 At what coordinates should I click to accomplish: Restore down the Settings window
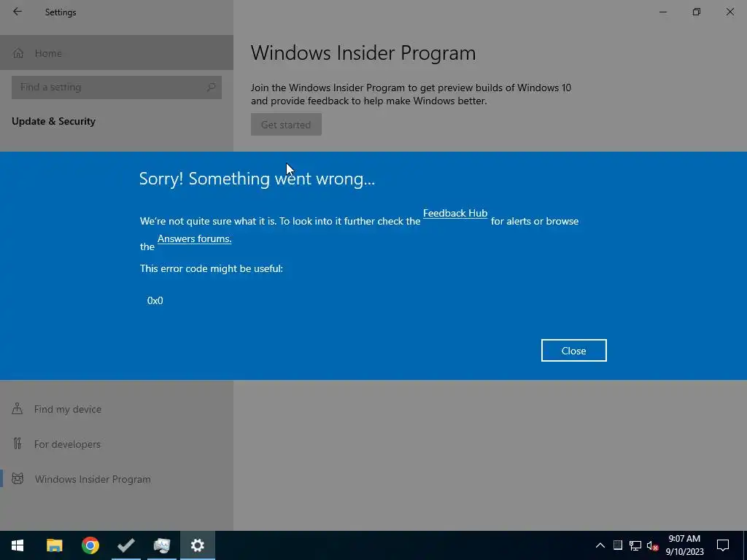pyautogui.click(x=697, y=12)
